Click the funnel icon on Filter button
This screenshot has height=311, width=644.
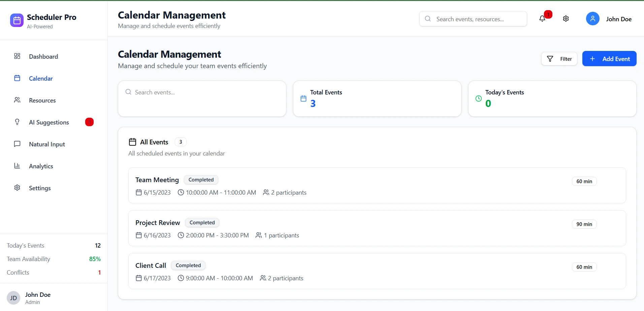[x=550, y=59]
